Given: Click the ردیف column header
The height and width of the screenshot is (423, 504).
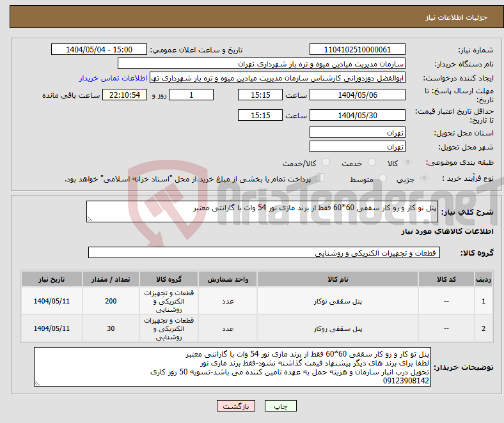Looking at the screenshot, I should point(483,279).
